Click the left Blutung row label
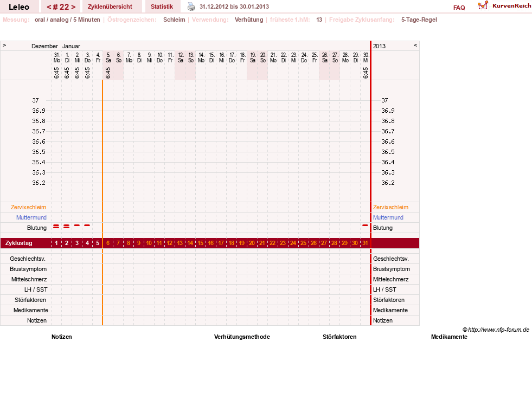This screenshot has height=412, width=532. tap(37, 228)
